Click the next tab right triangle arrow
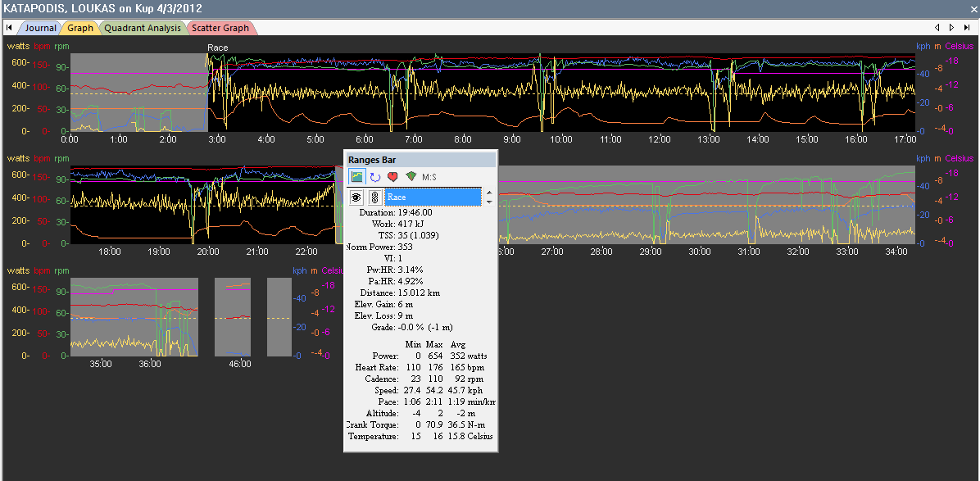 pos(951,28)
